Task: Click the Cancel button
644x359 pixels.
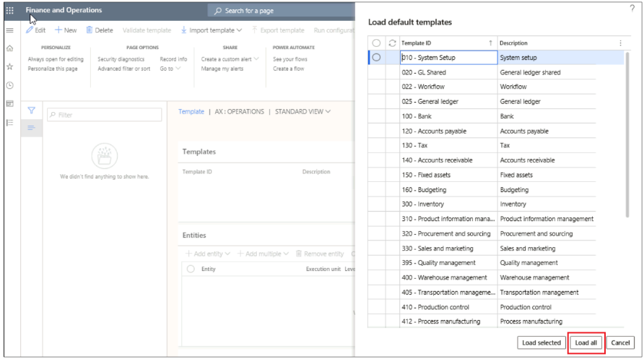Action: click(620, 342)
